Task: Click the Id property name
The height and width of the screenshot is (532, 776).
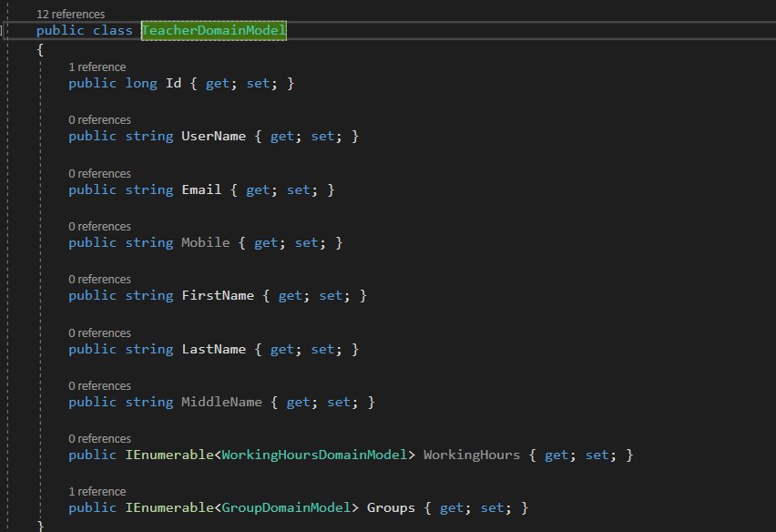Action: (x=173, y=83)
